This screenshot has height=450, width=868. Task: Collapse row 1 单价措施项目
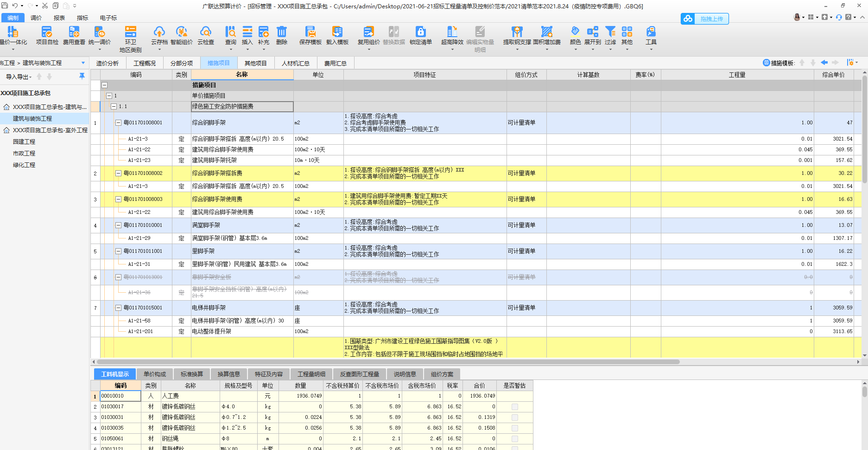click(x=109, y=96)
